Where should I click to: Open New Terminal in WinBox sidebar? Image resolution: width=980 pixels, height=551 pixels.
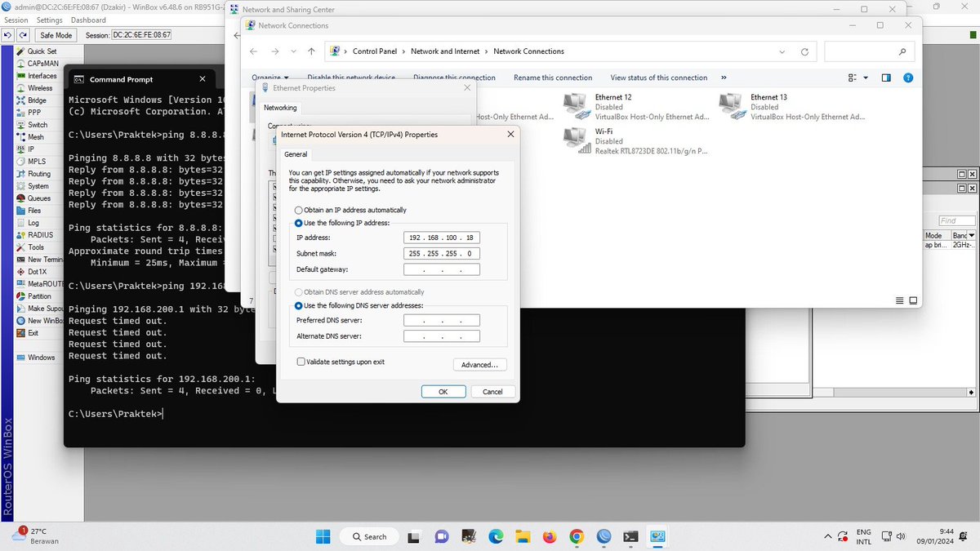41,260
